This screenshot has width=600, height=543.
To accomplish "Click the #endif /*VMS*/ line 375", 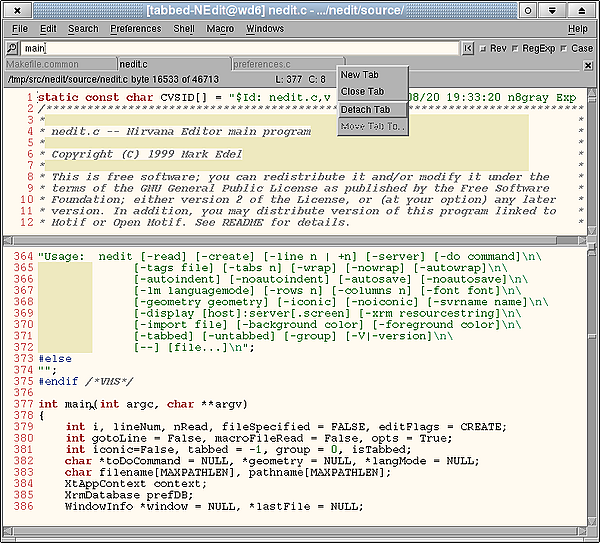I will point(86,382).
